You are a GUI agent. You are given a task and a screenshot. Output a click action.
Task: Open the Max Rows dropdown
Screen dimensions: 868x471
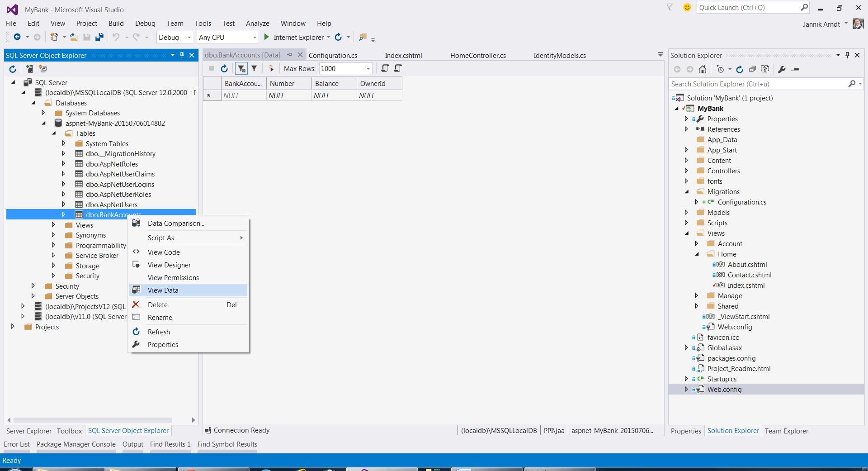(x=368, y=69)
